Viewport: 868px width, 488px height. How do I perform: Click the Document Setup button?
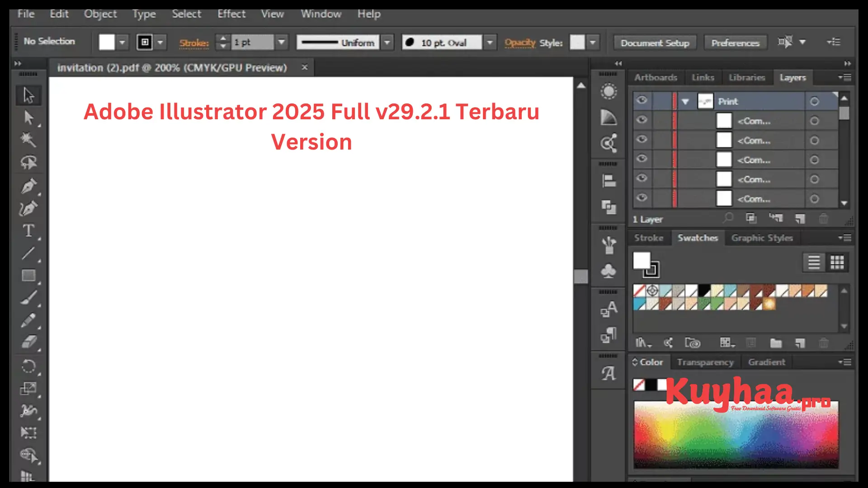655,43
